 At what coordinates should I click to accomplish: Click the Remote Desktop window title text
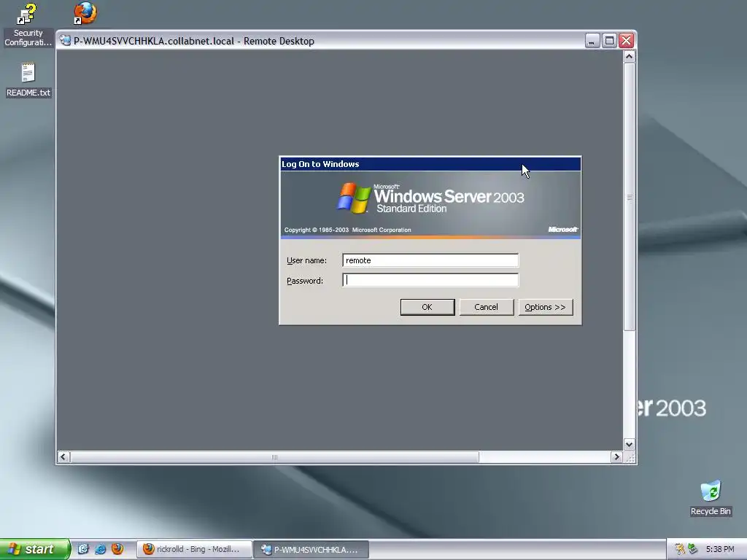pyautogui.click(x=194, y=41)
